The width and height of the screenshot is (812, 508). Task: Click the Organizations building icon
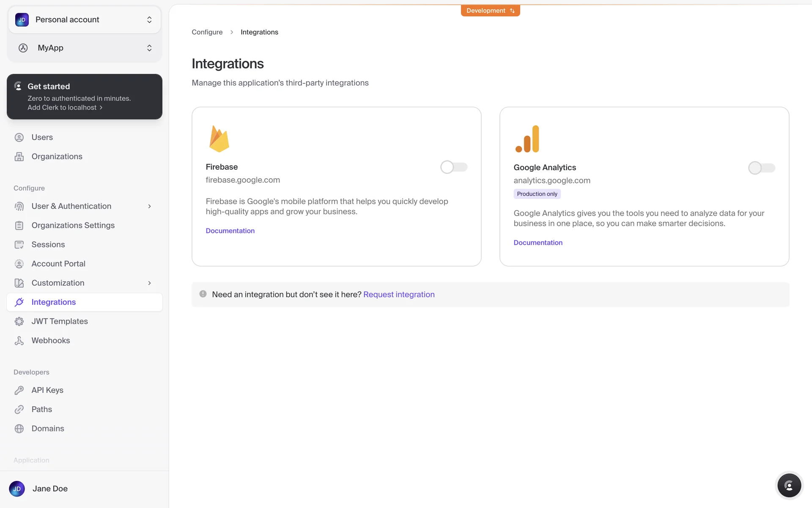[x=19, y=157]
